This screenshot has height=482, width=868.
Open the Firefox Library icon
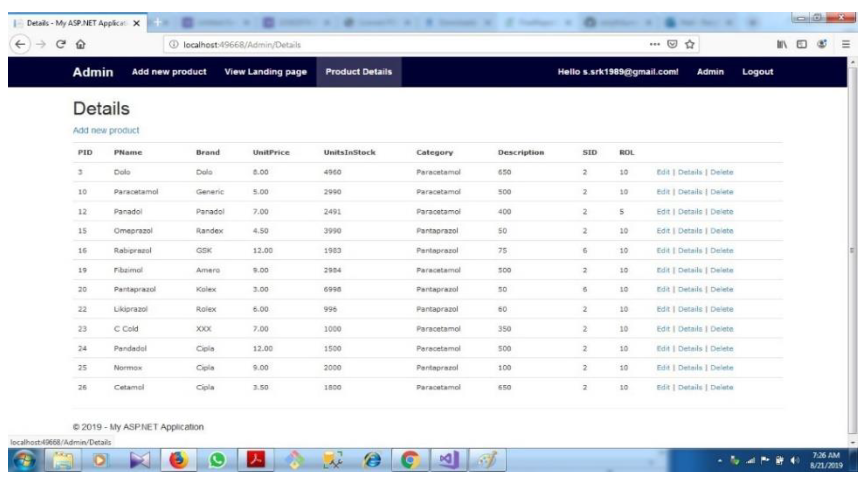[x=781, y=44]
